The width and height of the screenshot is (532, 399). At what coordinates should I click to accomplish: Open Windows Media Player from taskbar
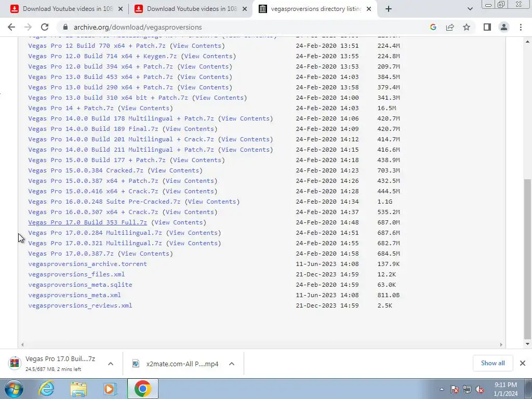pyautogui.click(x=110, y=389)
